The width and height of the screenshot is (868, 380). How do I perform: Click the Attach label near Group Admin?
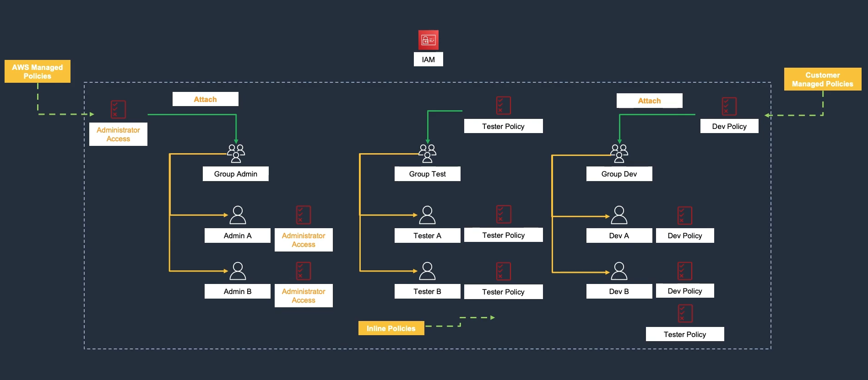pyautogui.click(x=205, y=99)
